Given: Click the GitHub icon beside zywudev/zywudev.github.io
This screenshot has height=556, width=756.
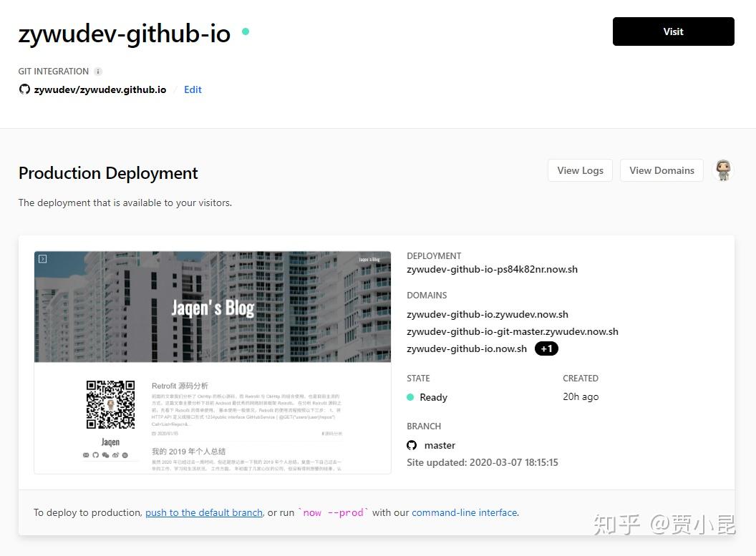Looking at the screenshot, I should (24, 89).
